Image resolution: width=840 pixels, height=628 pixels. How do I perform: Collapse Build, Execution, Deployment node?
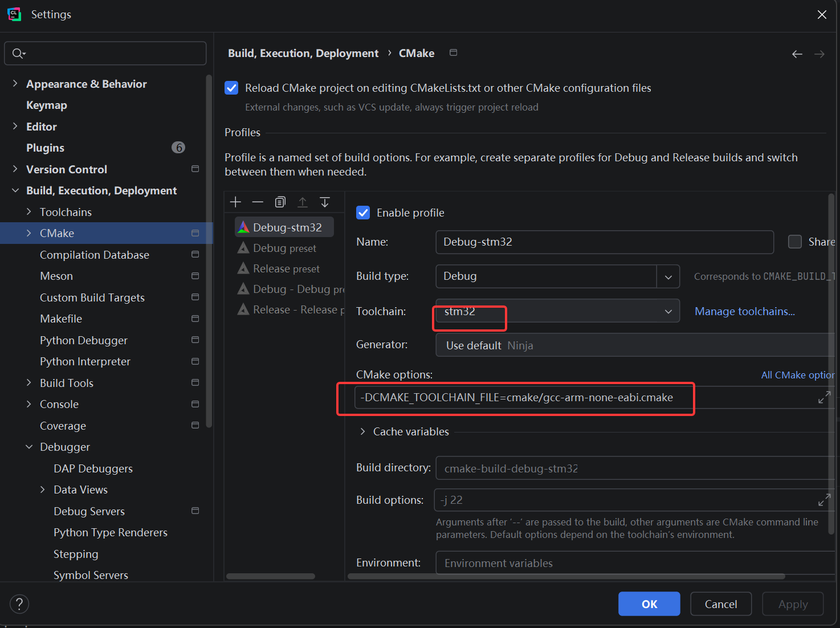tap(15, 190)
